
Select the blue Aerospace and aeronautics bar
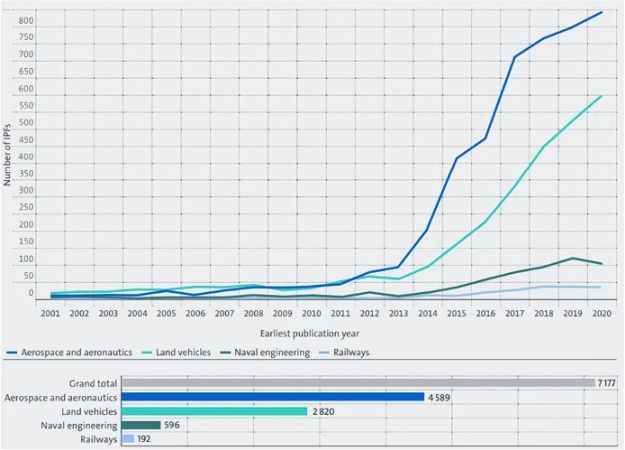(272, 397)
